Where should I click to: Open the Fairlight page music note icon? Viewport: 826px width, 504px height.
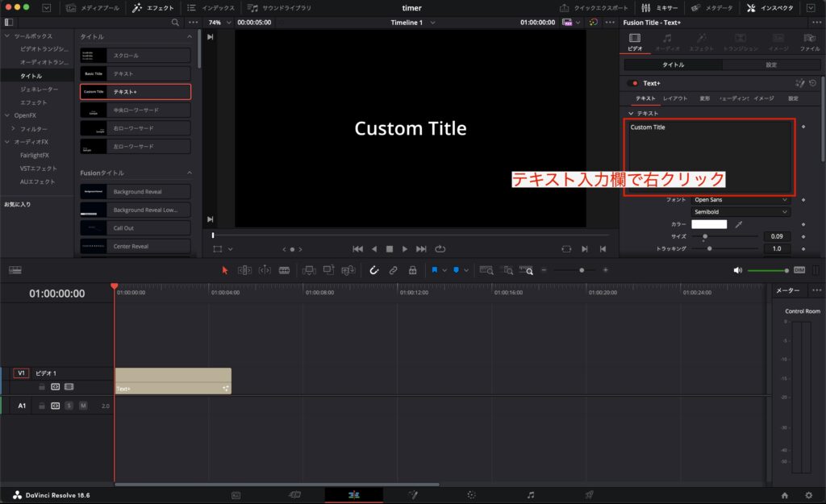[531, 494]
